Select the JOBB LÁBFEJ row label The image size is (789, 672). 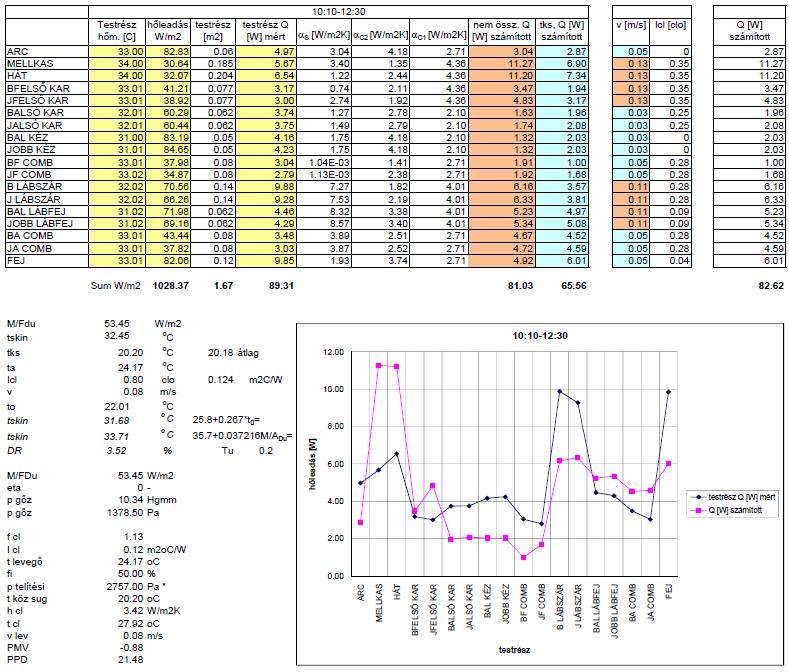47,223
